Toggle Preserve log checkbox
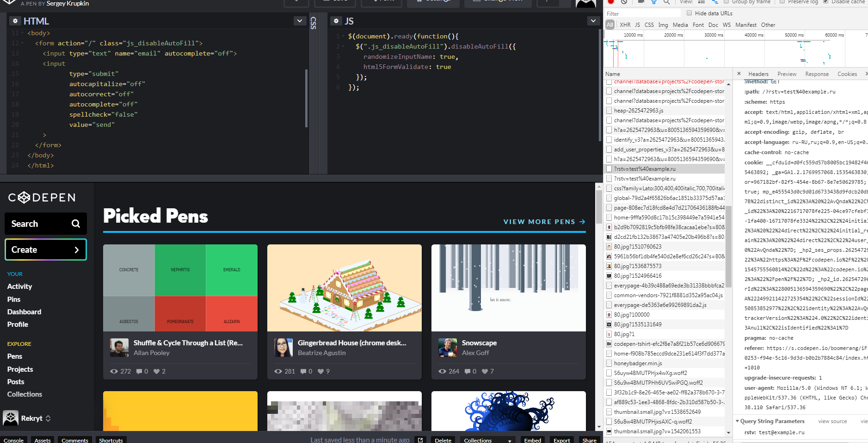This screenshot has width=868, height=443. coord(782,1)
